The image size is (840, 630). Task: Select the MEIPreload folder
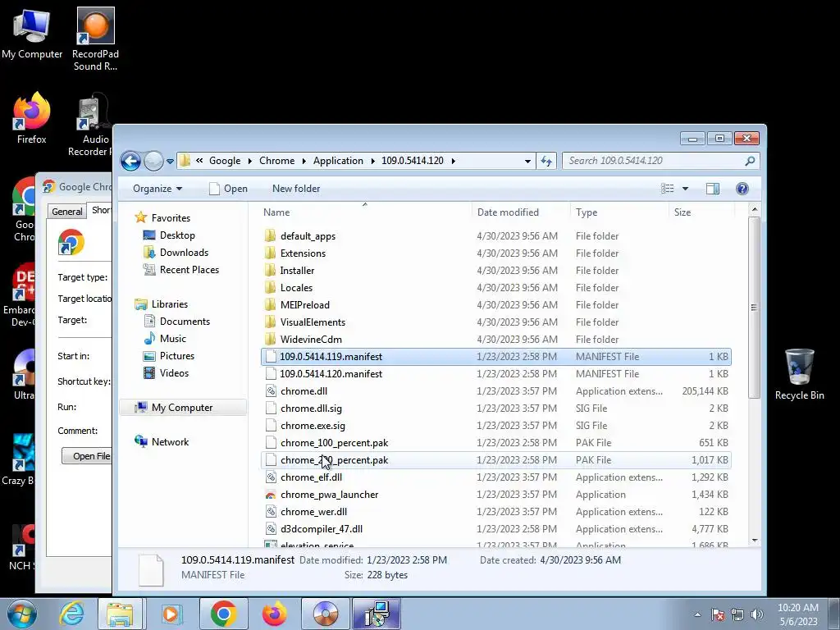pyautogui.click(x=496, y=305)
